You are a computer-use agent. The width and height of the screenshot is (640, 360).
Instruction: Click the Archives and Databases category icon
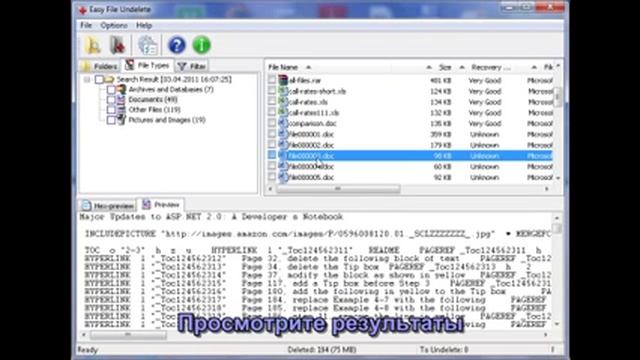click(x=121, y=89)
